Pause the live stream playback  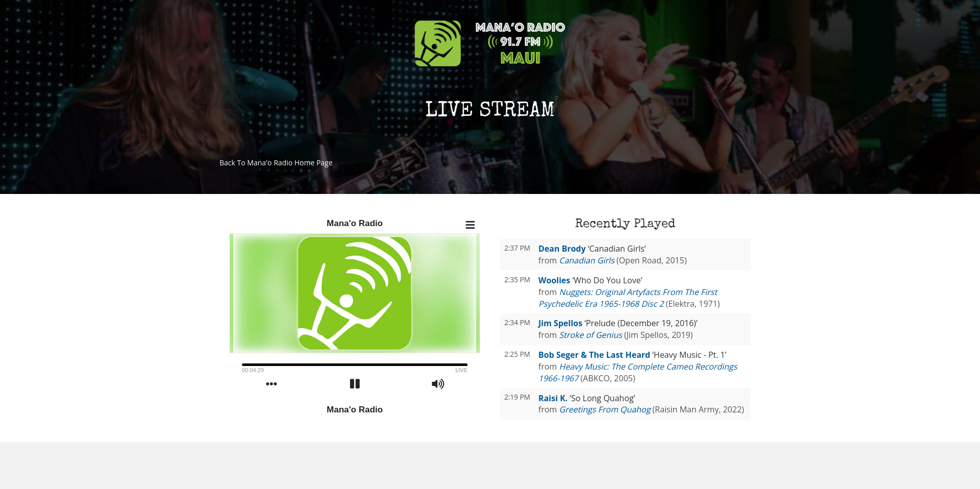click(x=355, y=384)
